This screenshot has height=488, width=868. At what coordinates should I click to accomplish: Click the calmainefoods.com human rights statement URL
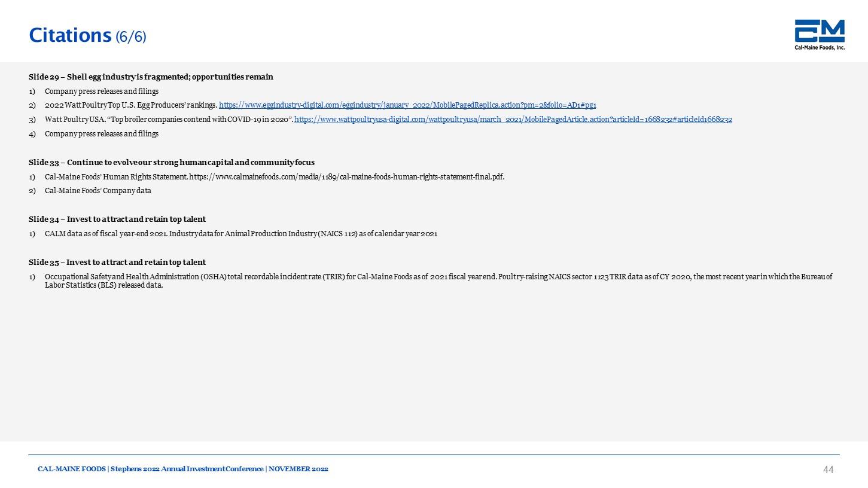(x=347, y=177)
